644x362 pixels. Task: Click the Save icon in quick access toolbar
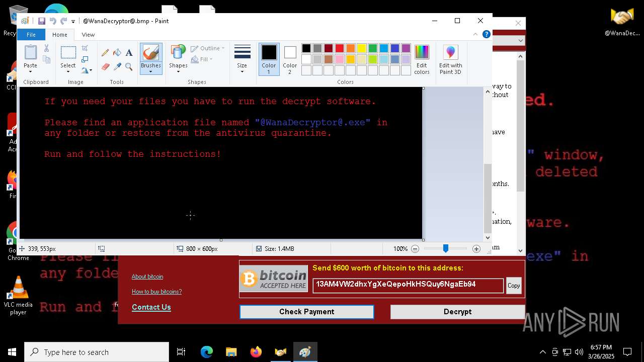pos(42,21)
